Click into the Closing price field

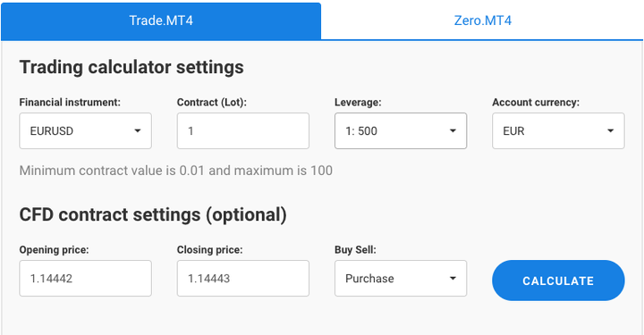(x=243, y=278)
